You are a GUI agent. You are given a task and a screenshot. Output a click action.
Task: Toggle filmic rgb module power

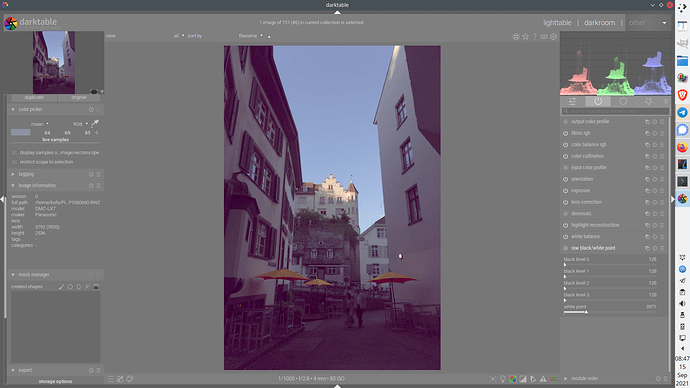pyautogui.click(x=565, y=133)
